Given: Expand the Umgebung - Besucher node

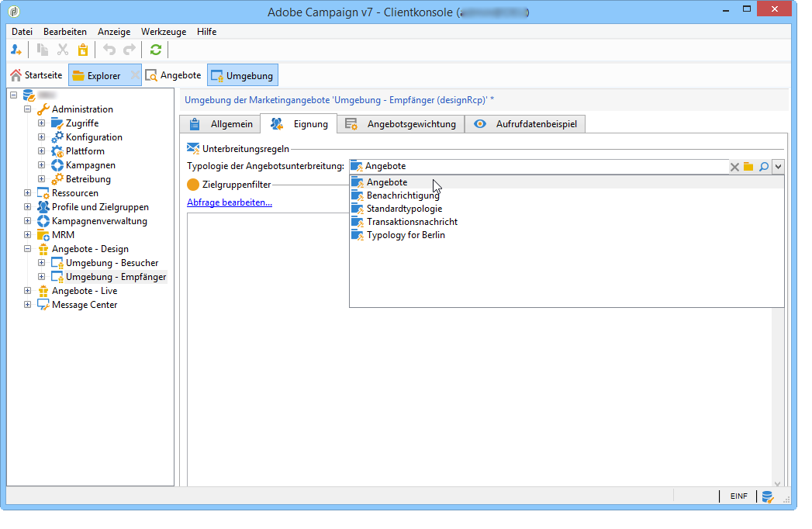Looking at the screenshot, I should coord(41,263).
